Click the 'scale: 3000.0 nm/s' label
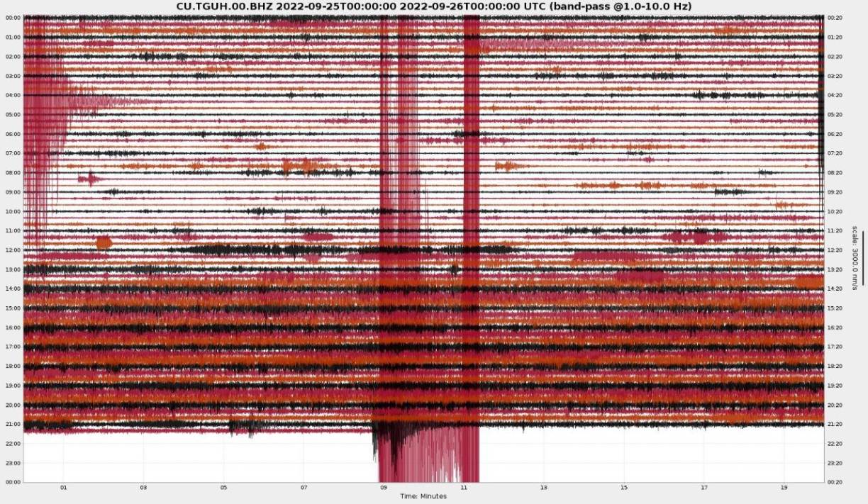This screenshot has width=868, height=504. [855, 255]
